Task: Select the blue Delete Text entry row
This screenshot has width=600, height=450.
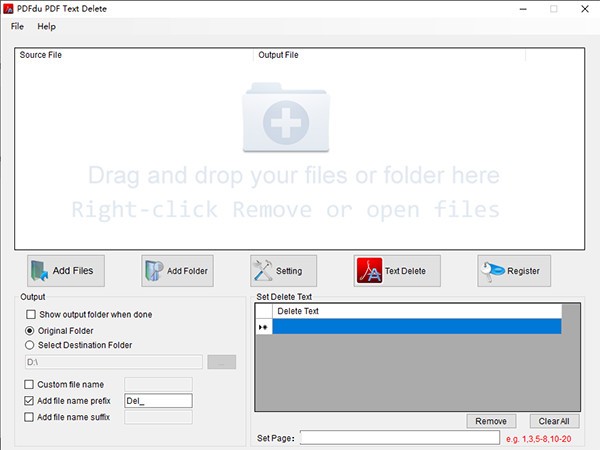Action: (x=417, y=327)
